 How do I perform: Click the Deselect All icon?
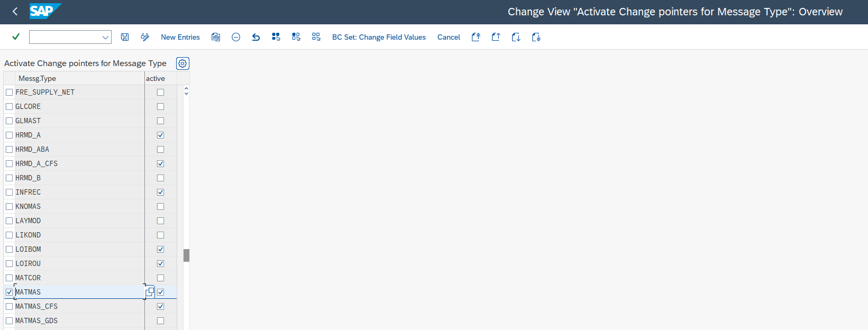click(316, 37)
